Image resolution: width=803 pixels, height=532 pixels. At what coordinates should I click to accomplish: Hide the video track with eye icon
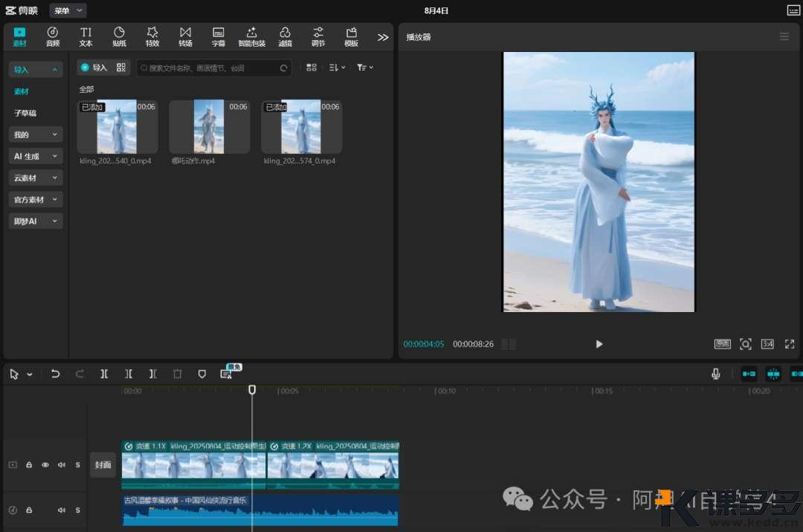[45, 465]
